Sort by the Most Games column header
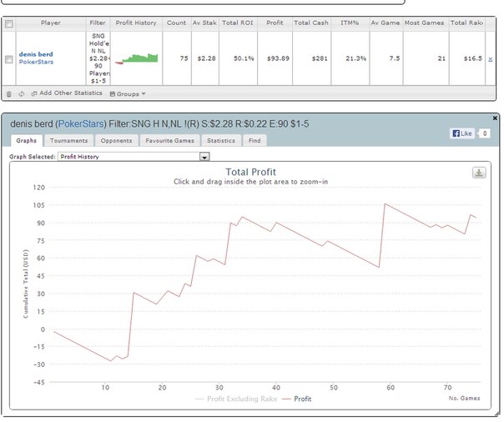 coord(425,23)
